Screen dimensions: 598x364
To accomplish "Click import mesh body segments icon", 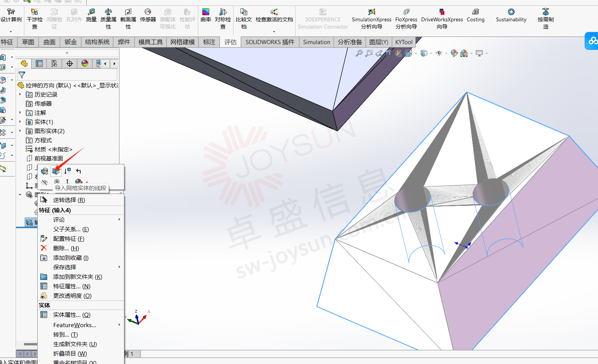I will coord(56,171).
